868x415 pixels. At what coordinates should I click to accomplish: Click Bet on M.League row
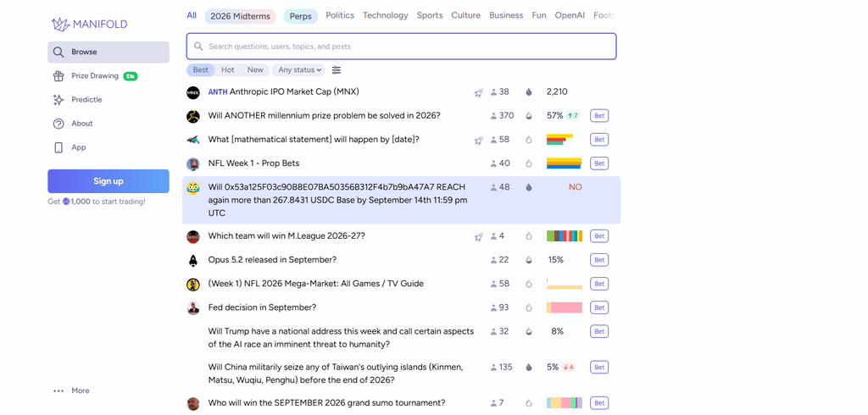click(599, 235)
